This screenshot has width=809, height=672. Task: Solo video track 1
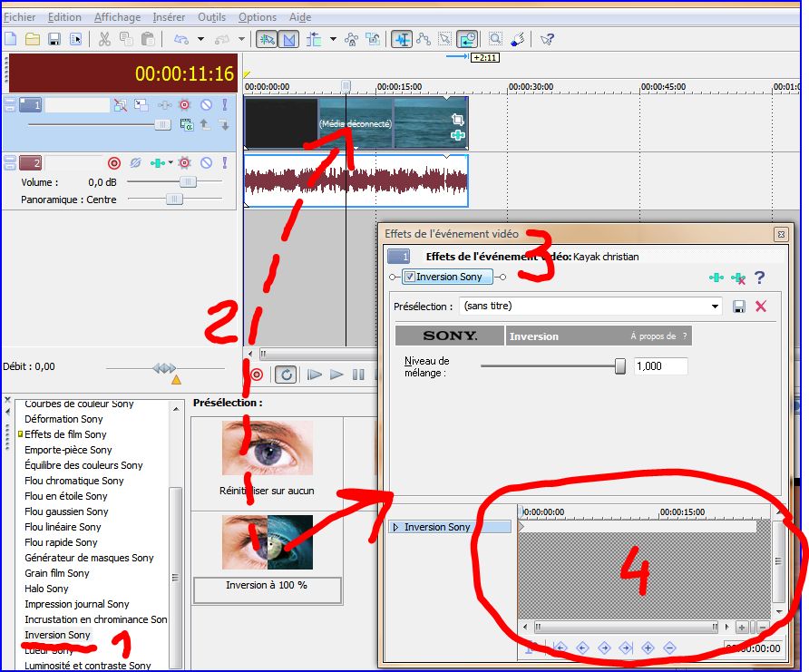pyautogui.click(x=224, y=105)
